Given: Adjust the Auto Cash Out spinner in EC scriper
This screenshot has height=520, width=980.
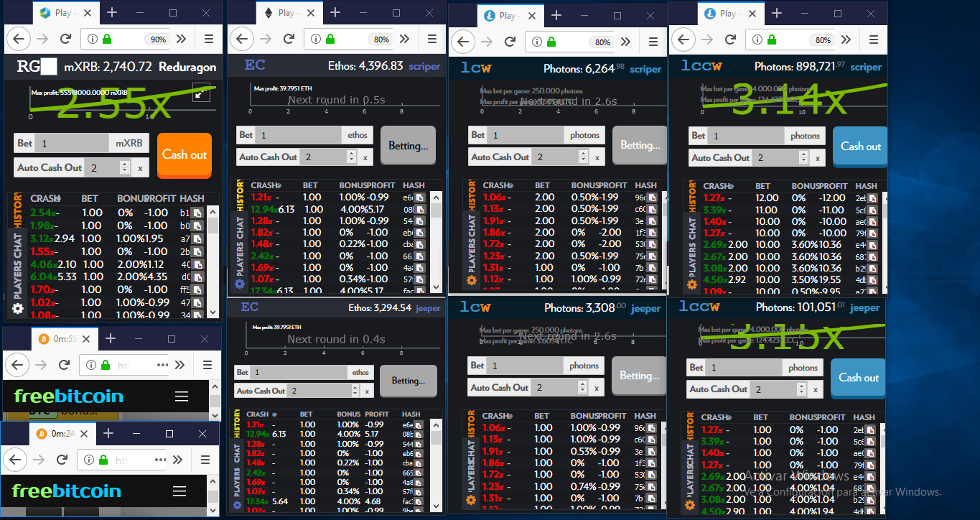Looking at the screenshot, I should [x=351, y=157].
